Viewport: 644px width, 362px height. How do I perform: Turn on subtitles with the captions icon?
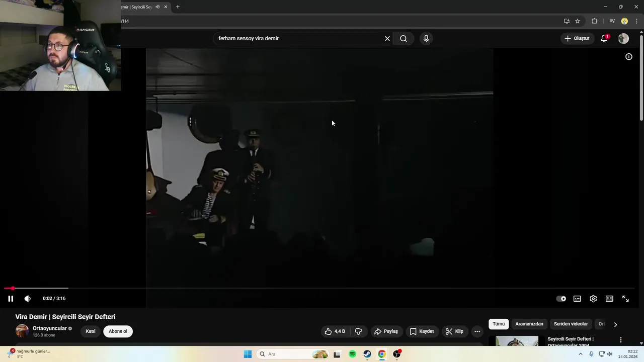577,299
